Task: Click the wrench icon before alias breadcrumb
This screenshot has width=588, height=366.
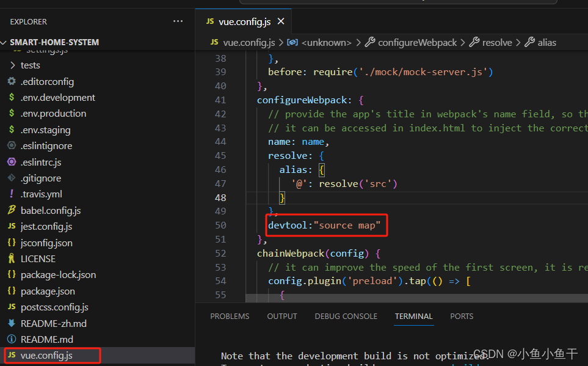Action: click(x=529, y=42)
